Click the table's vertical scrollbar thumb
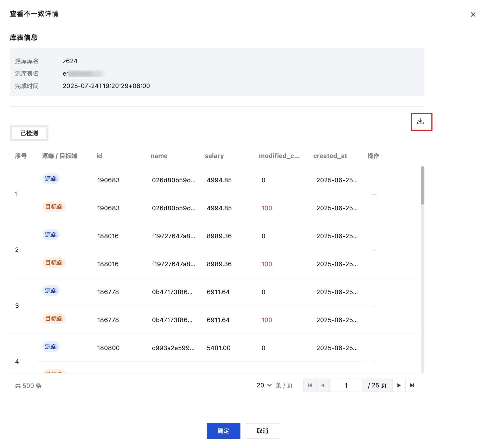Image resolution: width=484 pixels, height=448 pixels. click(422, 185)
